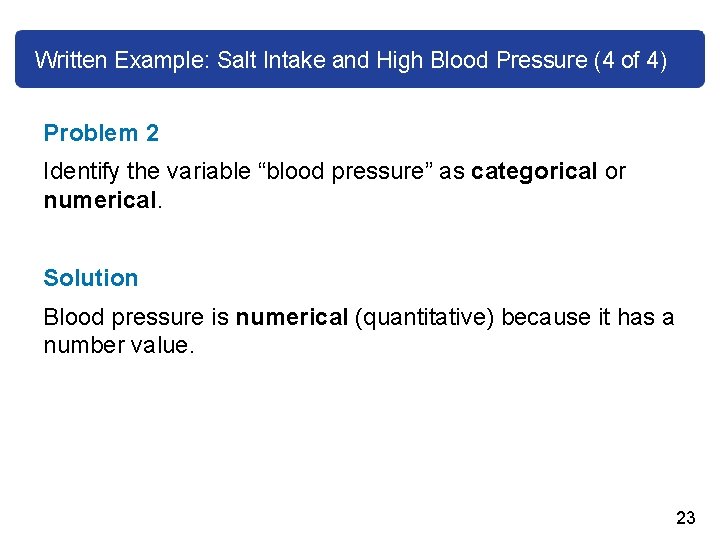
Task: Click bold 'numerical' in the problem statement
Action: pos(99,200)
